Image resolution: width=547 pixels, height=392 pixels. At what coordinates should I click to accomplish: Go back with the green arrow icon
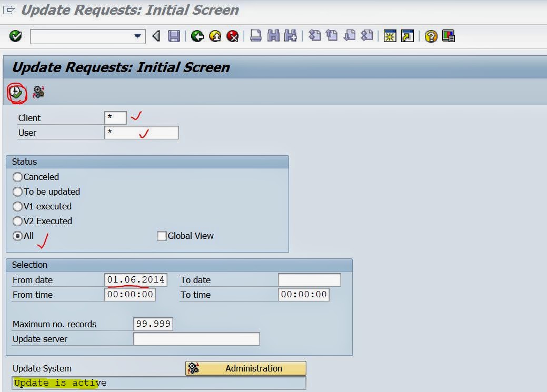click(x=196, y=36)
